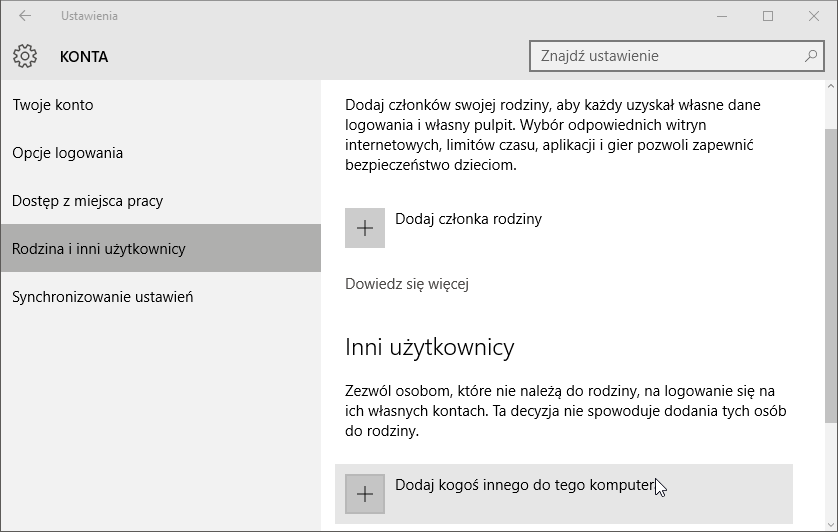Click paragraph starting Dodaj członków swojej rodziny

553,135
